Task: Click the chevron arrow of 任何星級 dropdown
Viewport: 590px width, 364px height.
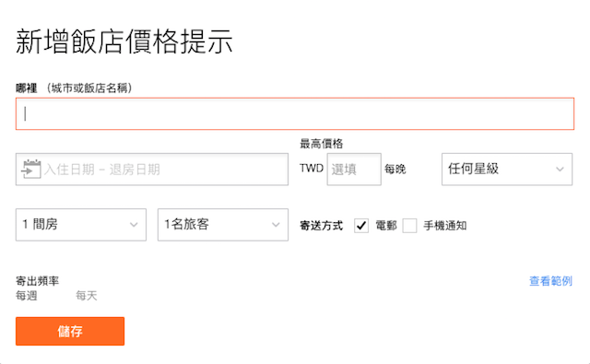Action: [x=560, y=170]
